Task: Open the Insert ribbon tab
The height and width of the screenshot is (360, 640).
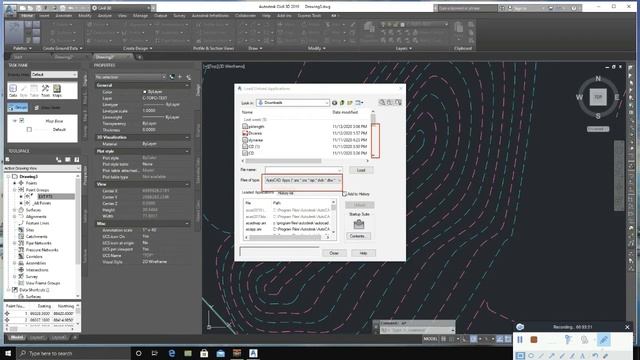Action: click(44, 16)
